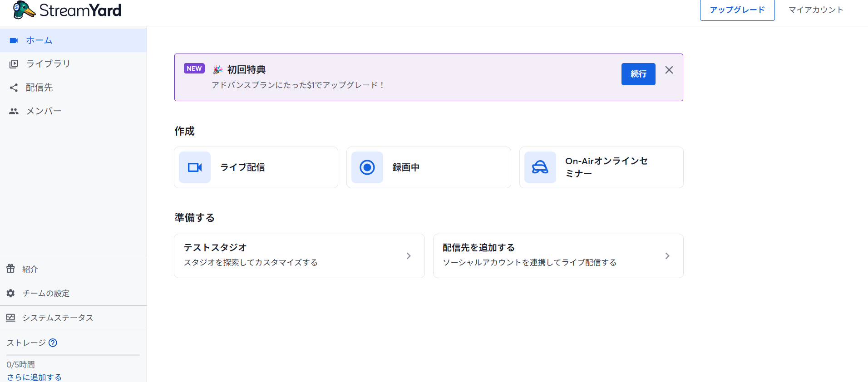Click the 続行 button in the banner

638,74
